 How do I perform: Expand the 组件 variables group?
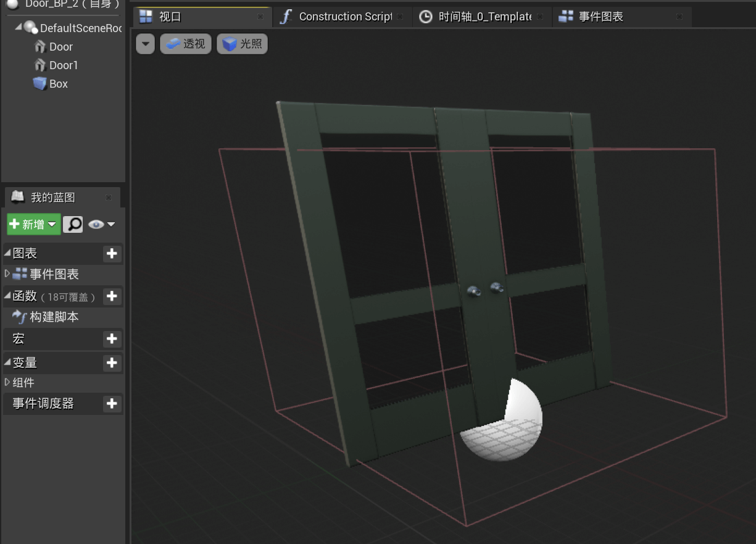[7, 382]
